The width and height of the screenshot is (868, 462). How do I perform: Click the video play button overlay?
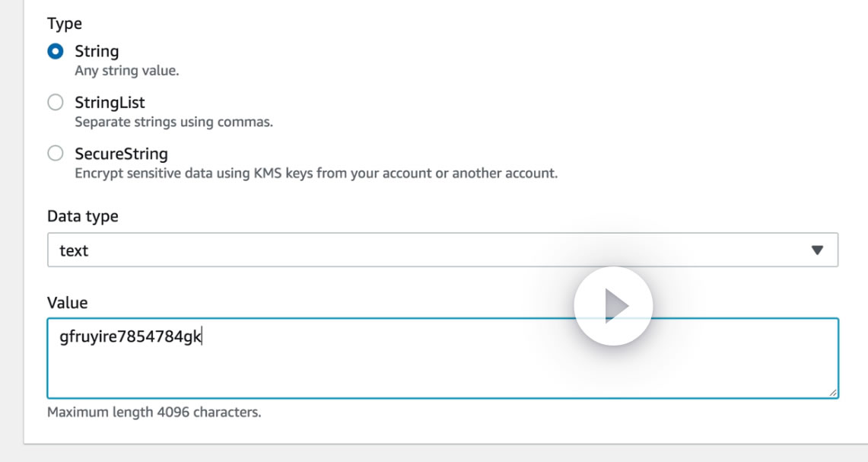613,306
